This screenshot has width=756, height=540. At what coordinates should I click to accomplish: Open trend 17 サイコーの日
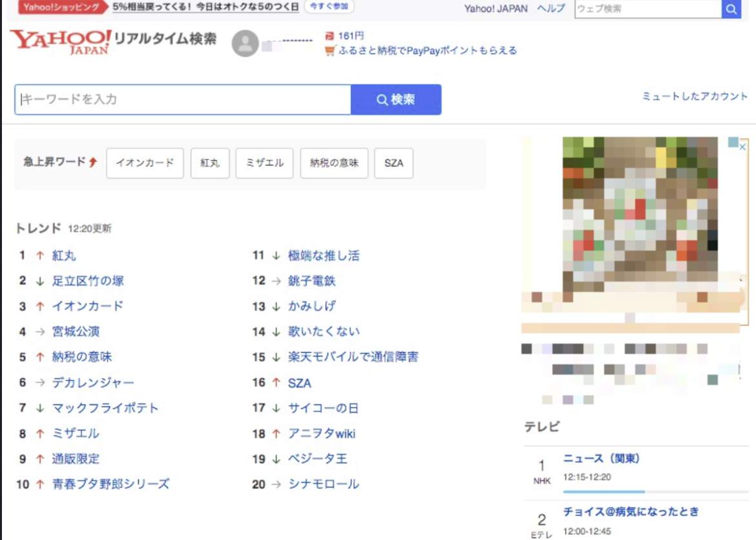tap(323, 408)
